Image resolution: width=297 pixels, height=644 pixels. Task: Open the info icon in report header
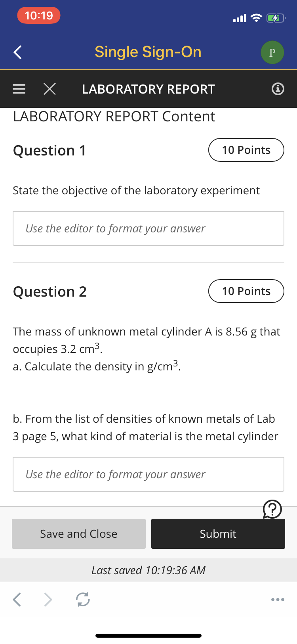tap(278, 89)
